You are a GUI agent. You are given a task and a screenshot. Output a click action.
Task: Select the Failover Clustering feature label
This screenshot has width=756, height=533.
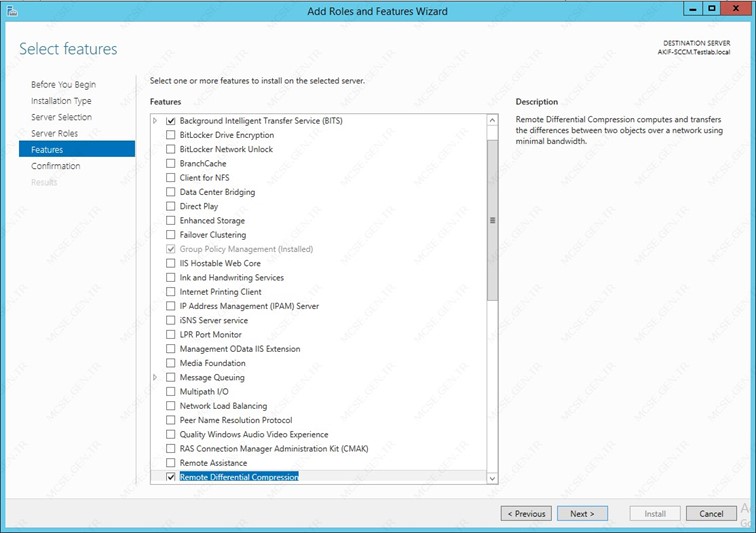[x=213, y=235]
